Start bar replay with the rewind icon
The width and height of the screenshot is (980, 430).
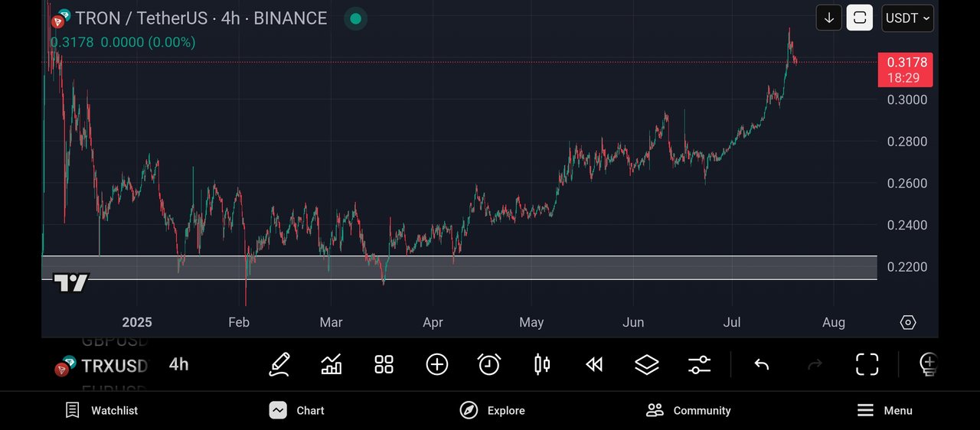click(594, 364)
